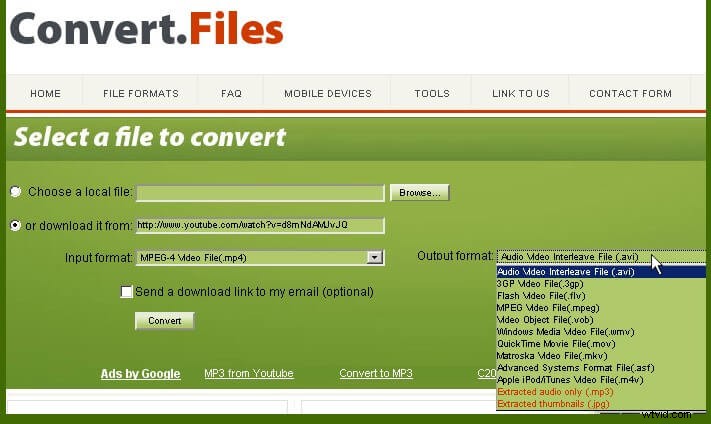Image resolution: width=711 pixels, height=424 pixels.
Task: Open the HOME navigation item
Action: 45,93
